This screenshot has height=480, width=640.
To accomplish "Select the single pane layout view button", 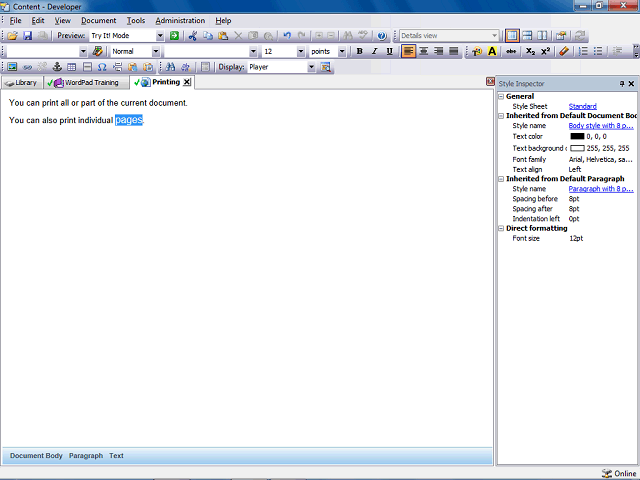I will coord(512,36).
